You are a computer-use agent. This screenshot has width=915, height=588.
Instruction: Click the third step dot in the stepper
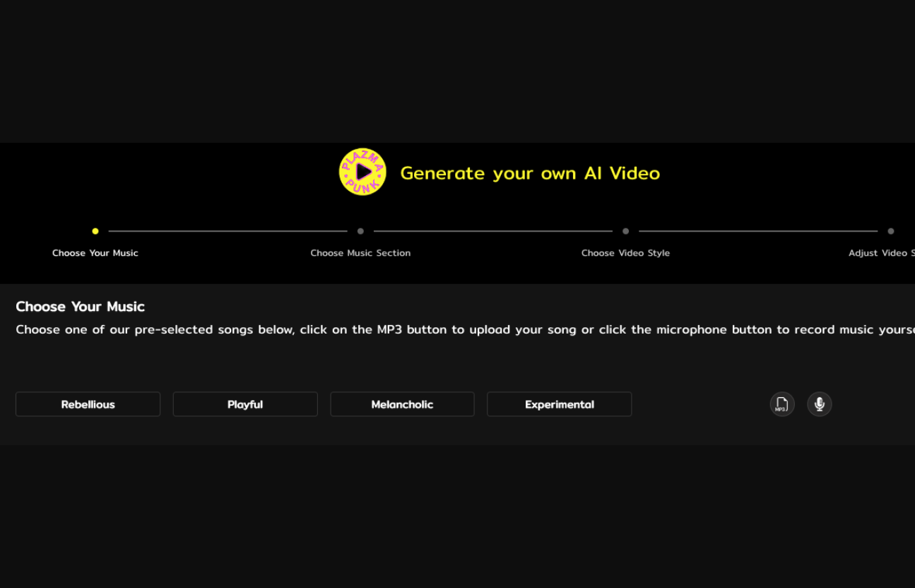625,231
